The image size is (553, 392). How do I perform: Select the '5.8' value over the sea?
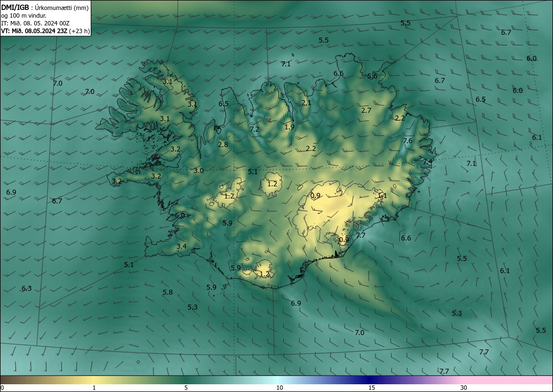pos(168,292)
